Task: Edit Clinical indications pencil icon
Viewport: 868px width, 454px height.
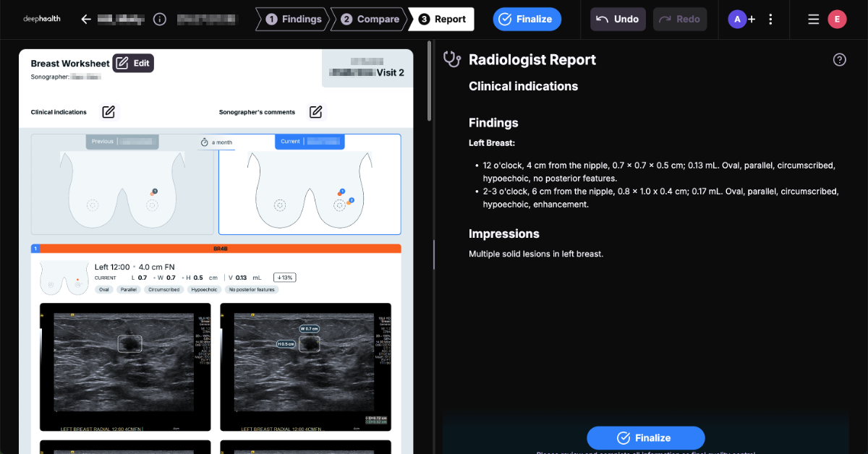Action: point(109,112)
